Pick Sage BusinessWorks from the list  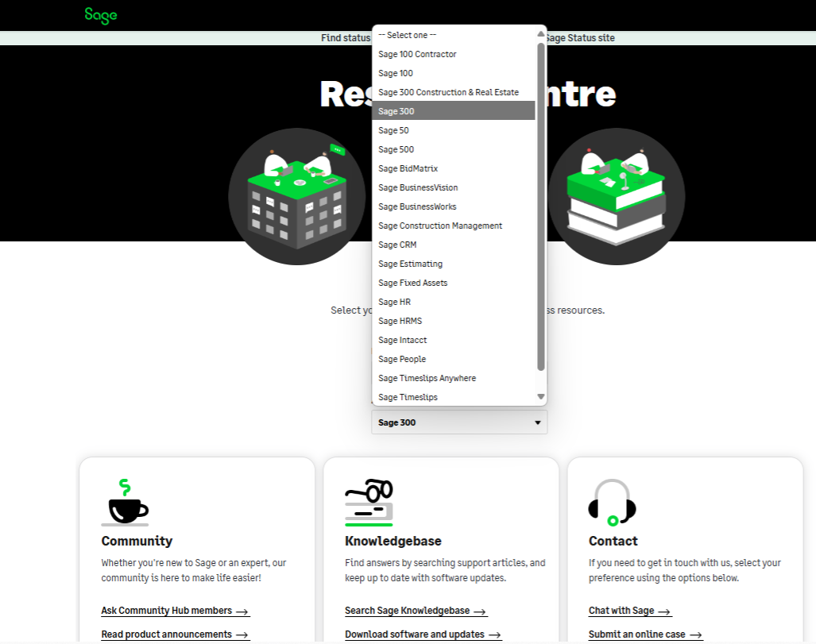(x=453, y=206)
